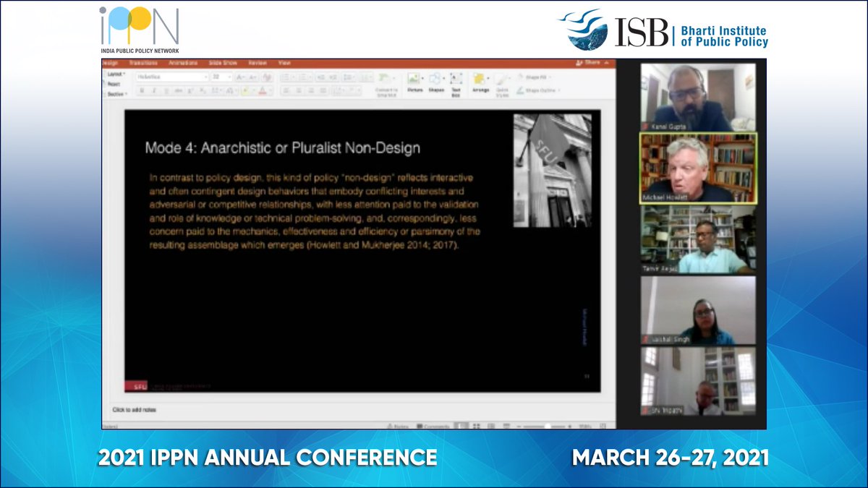Viewport: 868px width, 488px height.
Task: Select Kanel Gupta's video tile
Action: (x=697, y=97)
